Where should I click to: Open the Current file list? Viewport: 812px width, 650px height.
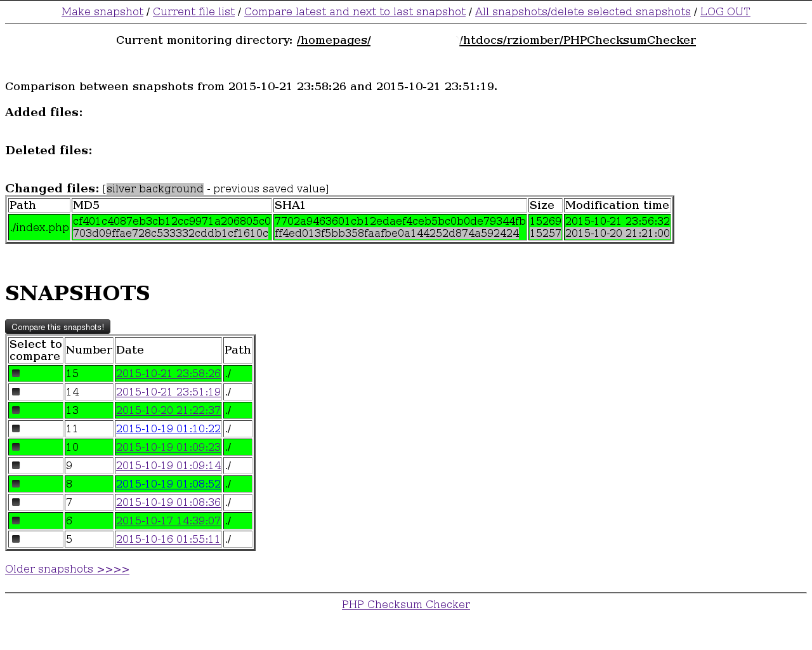point(193,11)
